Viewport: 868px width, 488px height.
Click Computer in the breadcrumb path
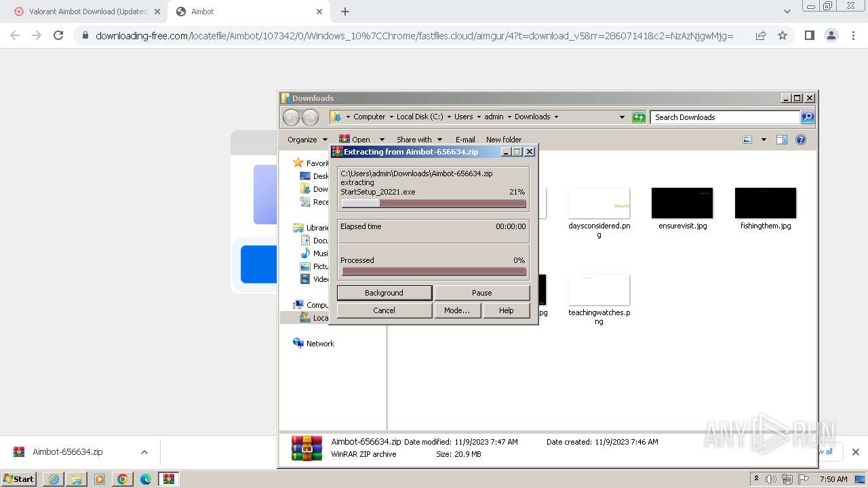[369, 117]
